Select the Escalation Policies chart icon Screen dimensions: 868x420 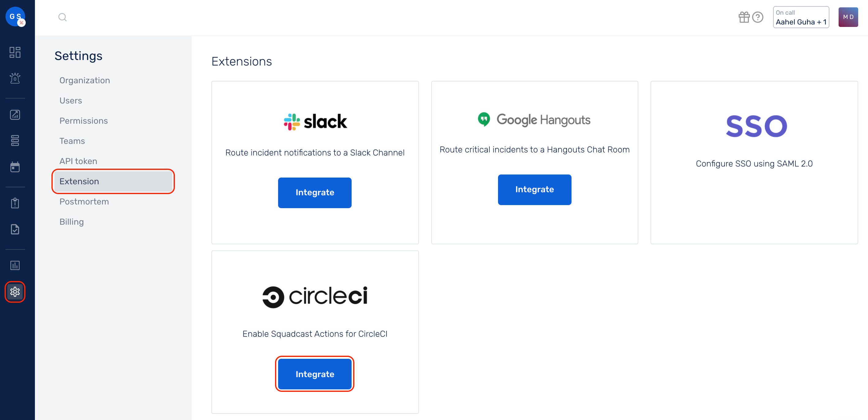(x=15, y=114)
